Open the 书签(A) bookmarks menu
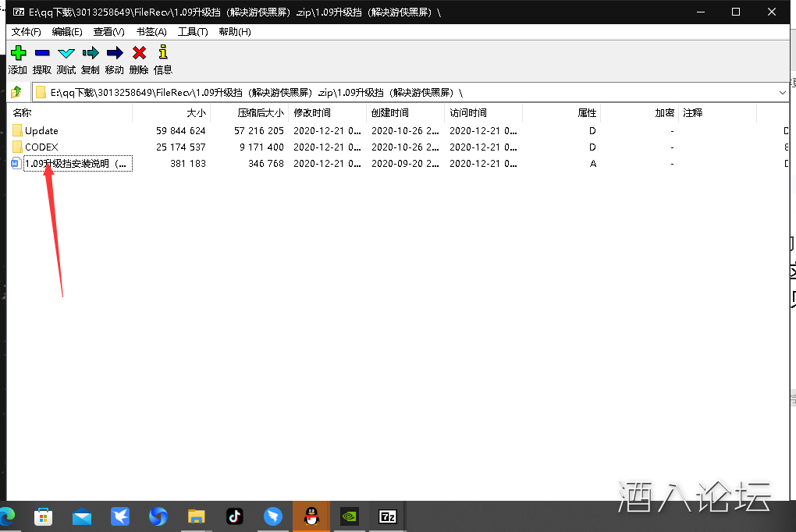This screenshot has height=532, width=796. 151,32
